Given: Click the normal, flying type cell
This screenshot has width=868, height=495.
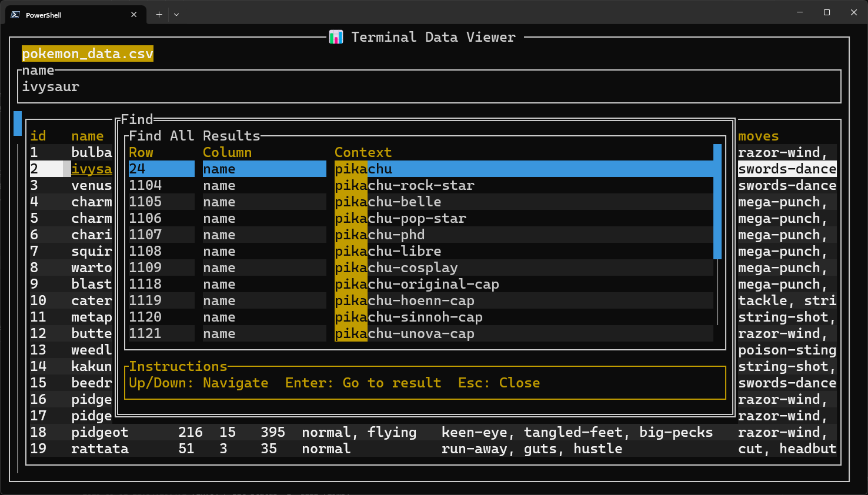Looking at the screenshot, I should point(359,432).
